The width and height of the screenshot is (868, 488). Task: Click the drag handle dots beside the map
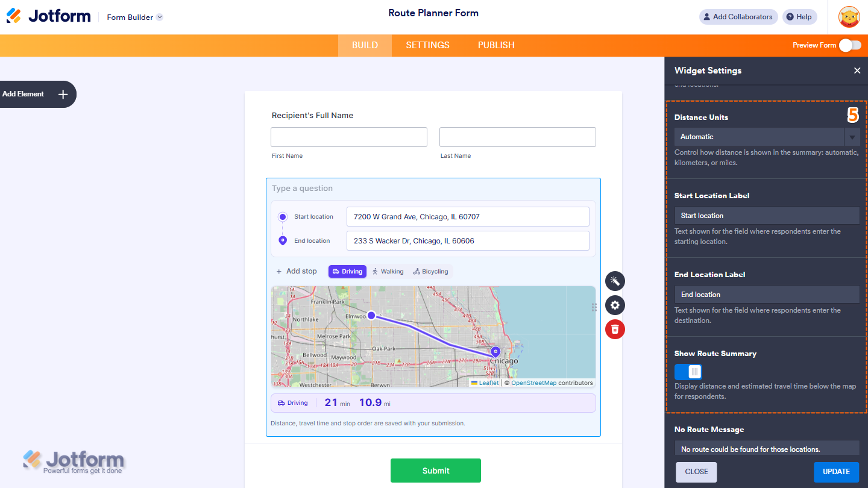tap(594, 307)
